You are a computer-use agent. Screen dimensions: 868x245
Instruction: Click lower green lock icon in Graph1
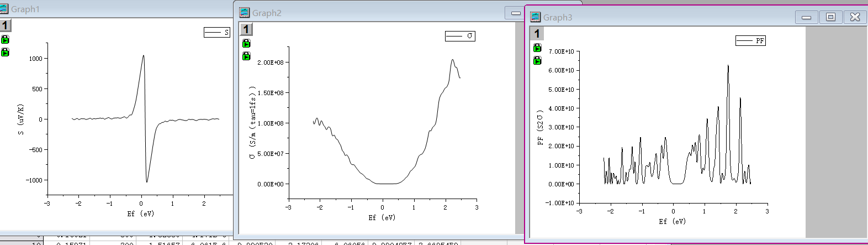[5, 53]
